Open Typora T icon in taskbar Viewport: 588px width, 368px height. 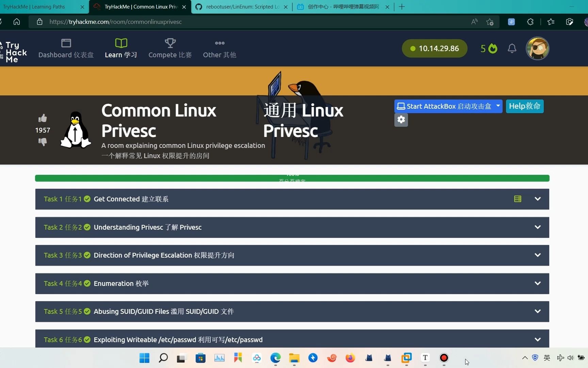pyautogui.click(x=425, y=358)
